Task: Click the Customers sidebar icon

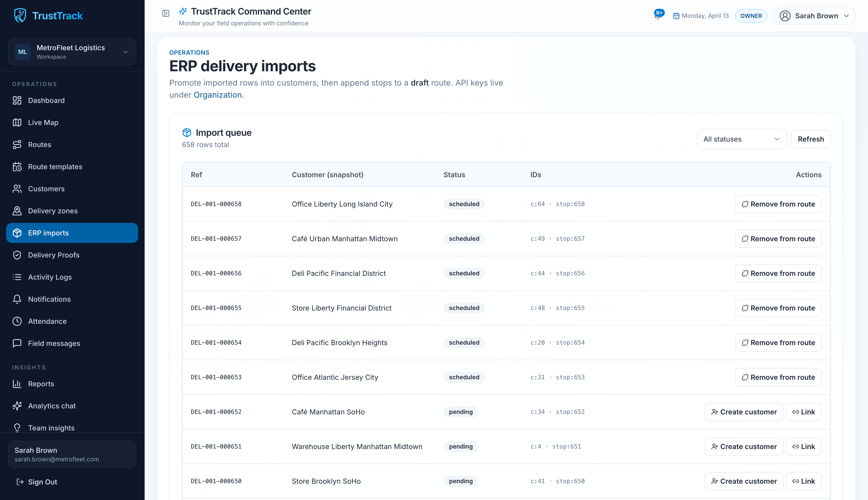Action: pos(17,189)
